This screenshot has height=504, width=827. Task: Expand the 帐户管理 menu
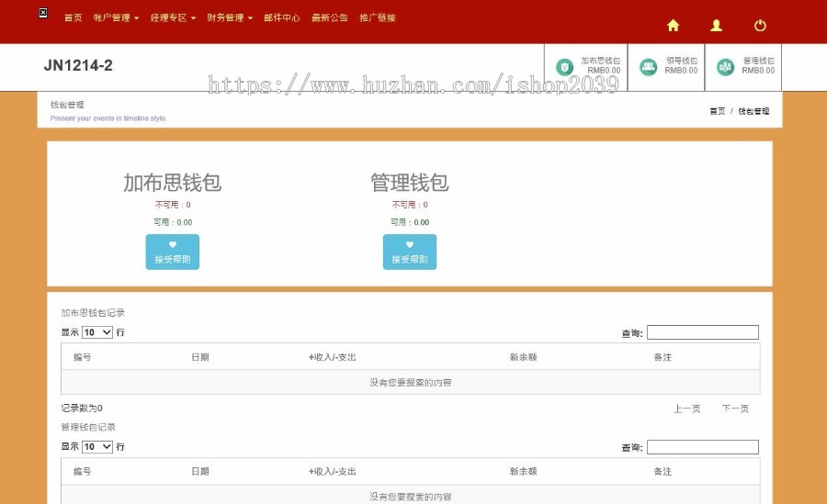click(116, 17)
